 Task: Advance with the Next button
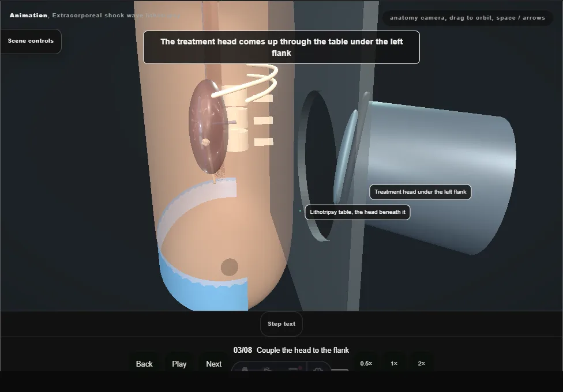click(213, 364)
